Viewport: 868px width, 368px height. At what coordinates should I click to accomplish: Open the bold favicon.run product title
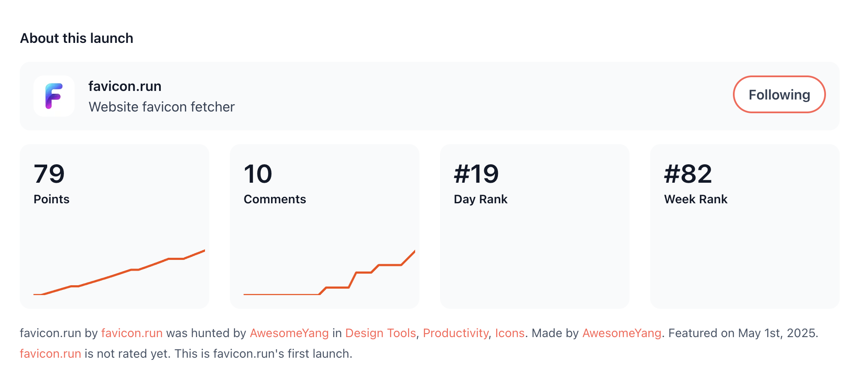coord(125,86)
